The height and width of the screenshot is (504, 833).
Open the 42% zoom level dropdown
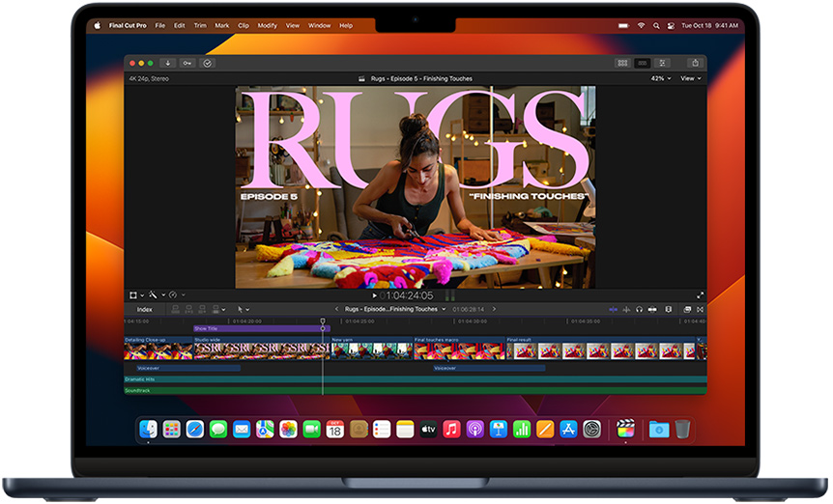660,78
